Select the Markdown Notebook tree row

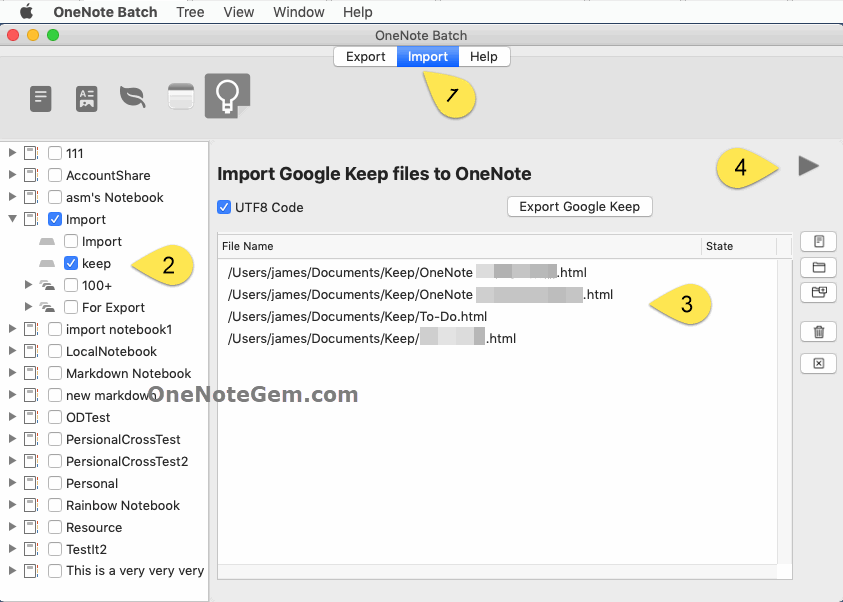[104, 374]
